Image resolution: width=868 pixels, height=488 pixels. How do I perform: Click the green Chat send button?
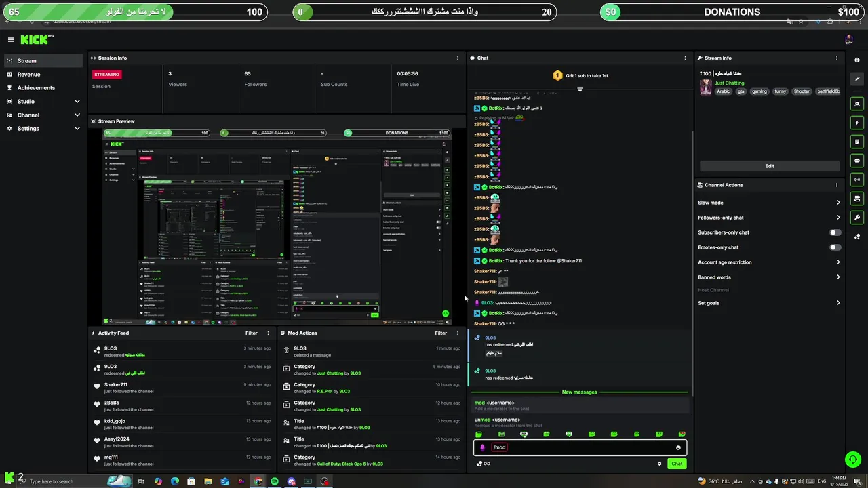pos(676,464)
